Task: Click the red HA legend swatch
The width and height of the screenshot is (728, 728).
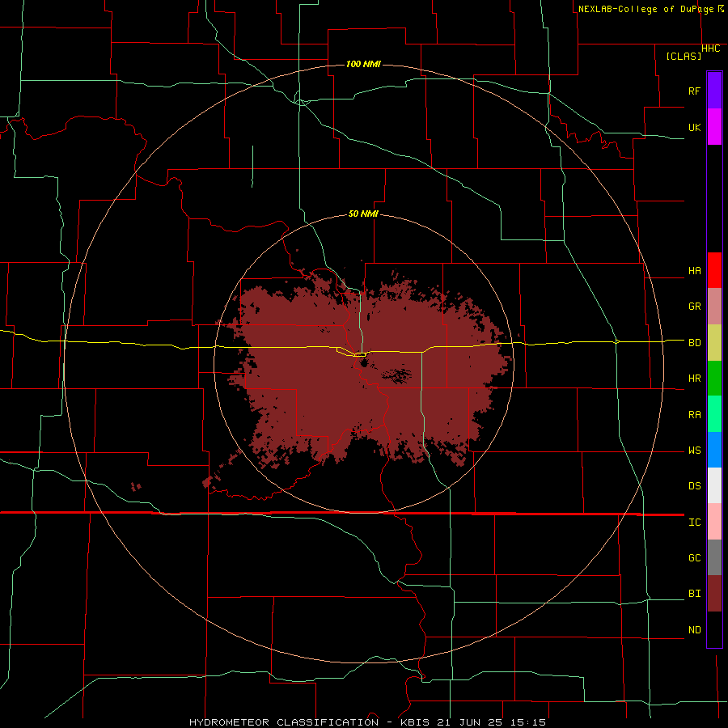Action: [x=714, y=270]
